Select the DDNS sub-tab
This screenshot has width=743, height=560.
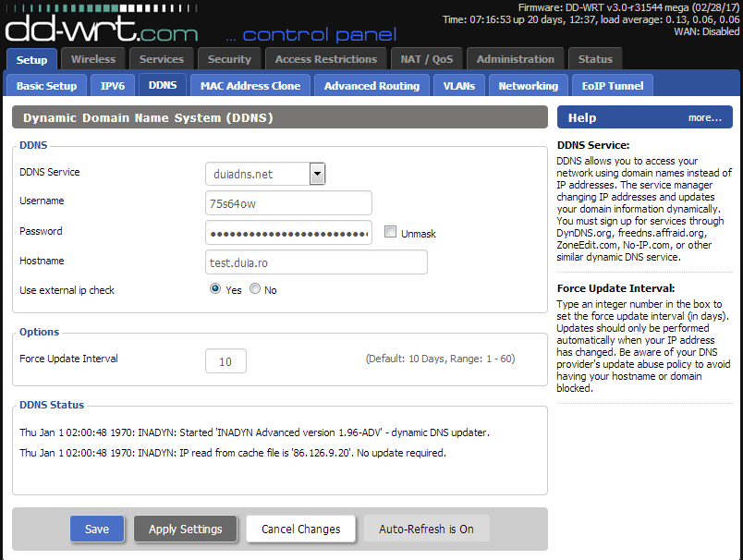click(x=163, y=85)
